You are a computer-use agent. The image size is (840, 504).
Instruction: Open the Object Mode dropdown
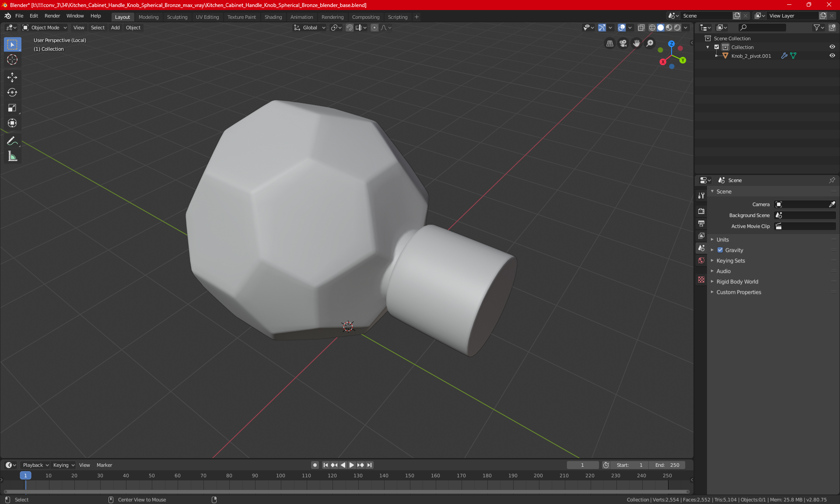pyautogui.click(x=45, y=28)
